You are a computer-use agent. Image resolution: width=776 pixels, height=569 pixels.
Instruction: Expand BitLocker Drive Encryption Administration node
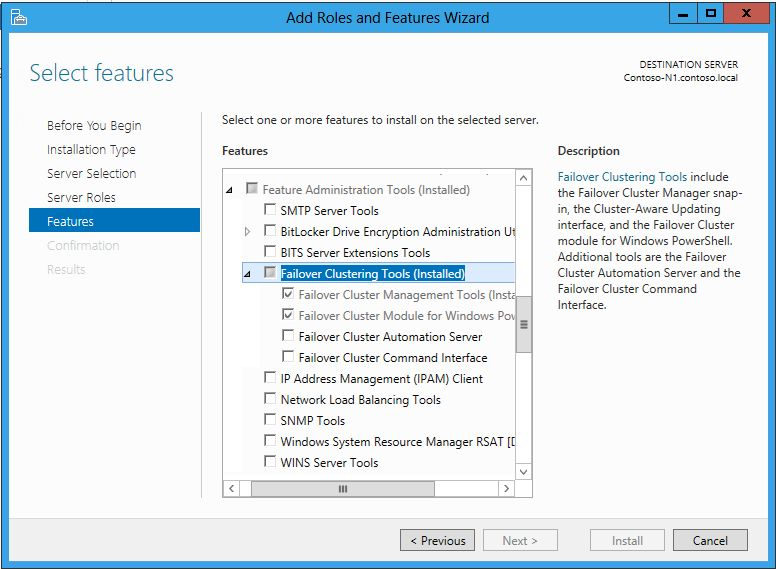pyautogui.click(x=248, y=232)
